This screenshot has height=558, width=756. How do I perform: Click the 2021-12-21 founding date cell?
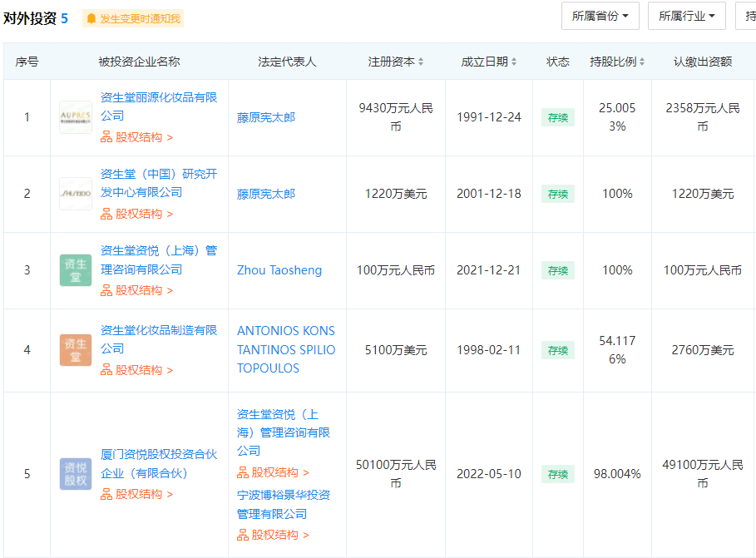tap(489, 270)
